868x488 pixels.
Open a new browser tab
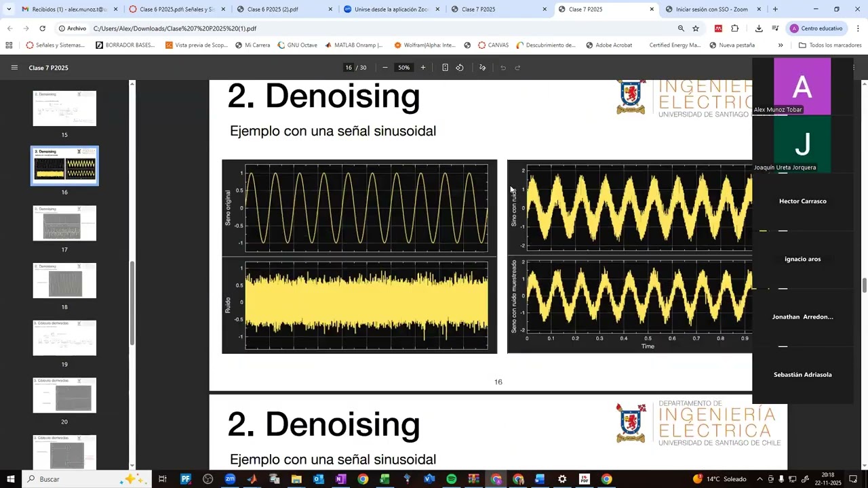(x=775, y=9)
